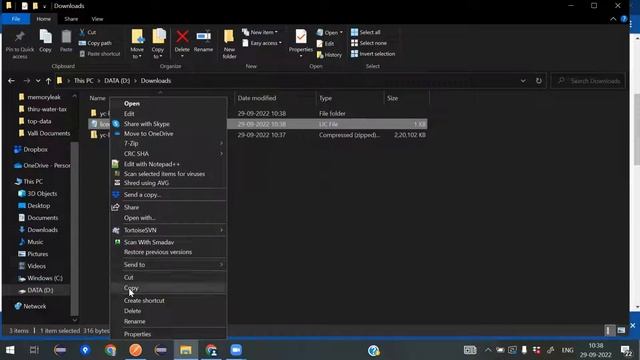The height and width of the screenshot is (360, 640).
Task: Switch to large icons view in status bar
Action: pos(621,330)
